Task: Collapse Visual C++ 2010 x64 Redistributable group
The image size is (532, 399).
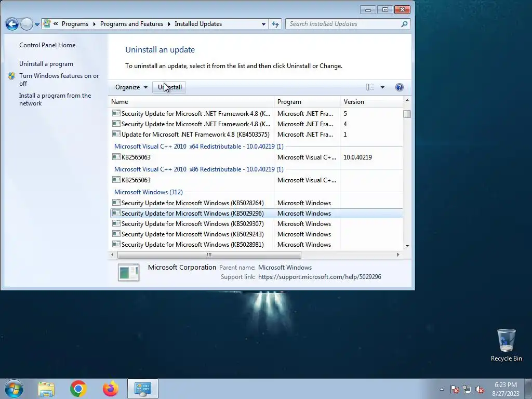Action: pyautogui.click(x=198, y=147)
